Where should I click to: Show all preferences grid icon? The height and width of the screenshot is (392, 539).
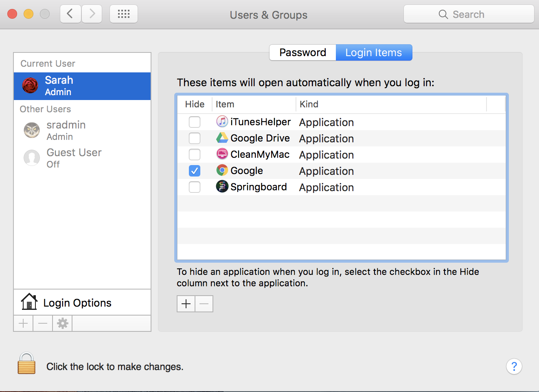tap(124, 14)
